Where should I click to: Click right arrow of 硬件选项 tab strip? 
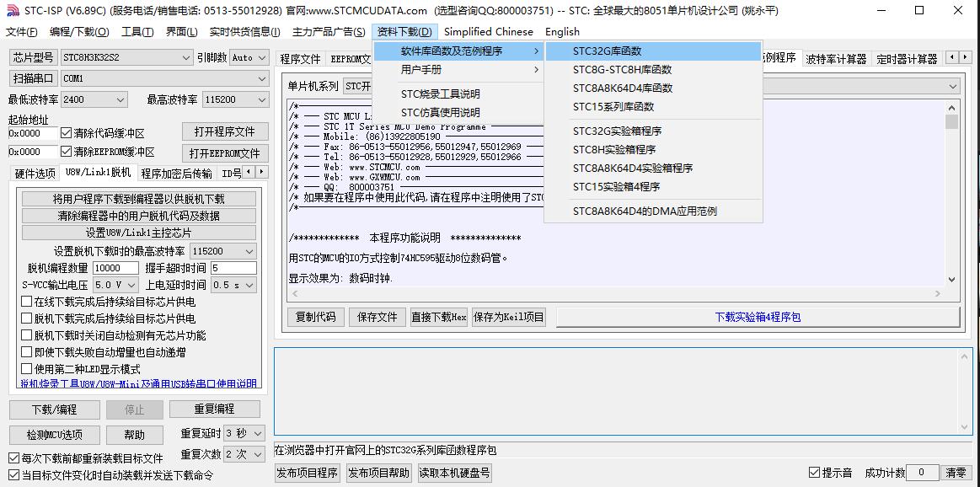pos(261,171)
